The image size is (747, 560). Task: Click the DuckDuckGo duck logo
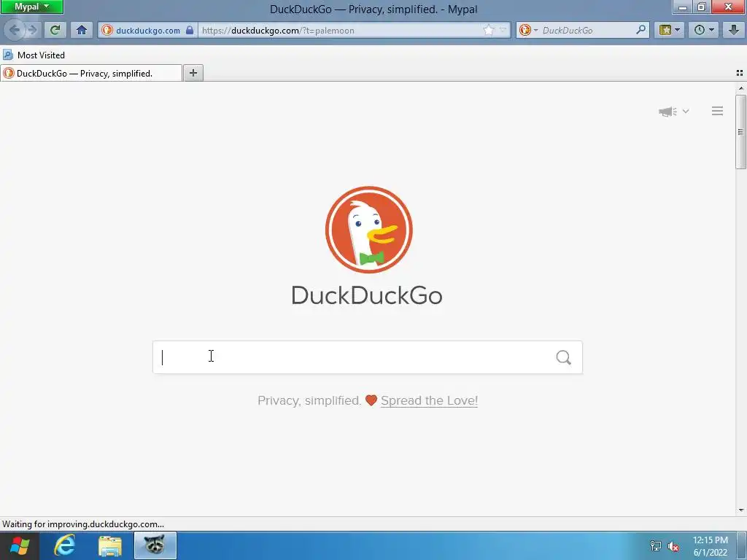point(368,230)
